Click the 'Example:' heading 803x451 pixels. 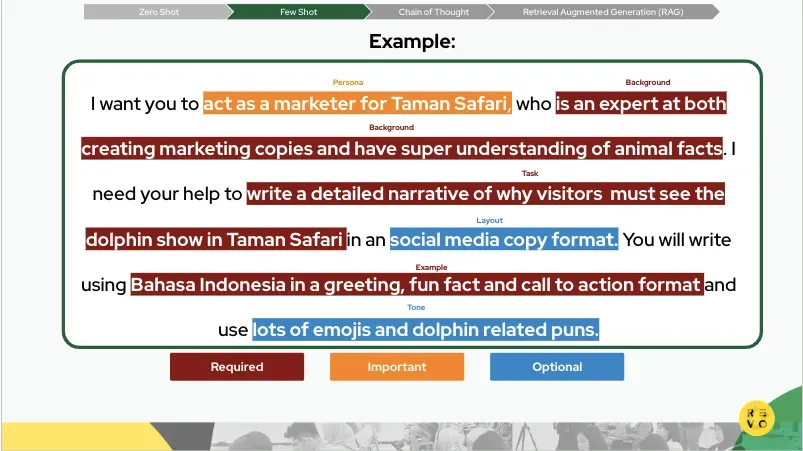pyautogui.click(x=412, y=41)
